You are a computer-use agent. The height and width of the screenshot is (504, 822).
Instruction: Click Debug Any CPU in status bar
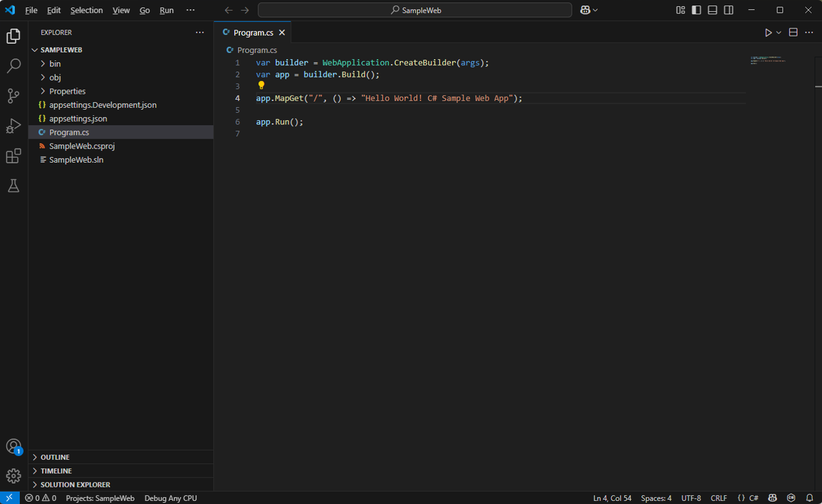171,498
